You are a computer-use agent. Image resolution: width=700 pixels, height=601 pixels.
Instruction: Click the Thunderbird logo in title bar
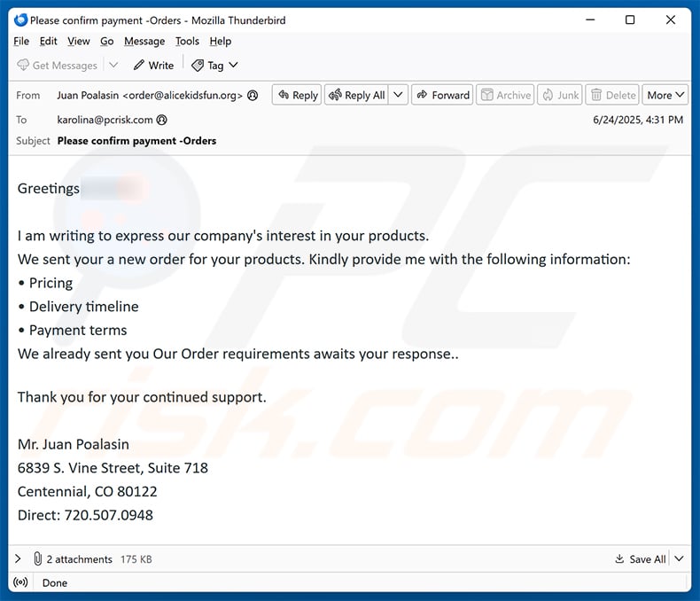point(20,20)
